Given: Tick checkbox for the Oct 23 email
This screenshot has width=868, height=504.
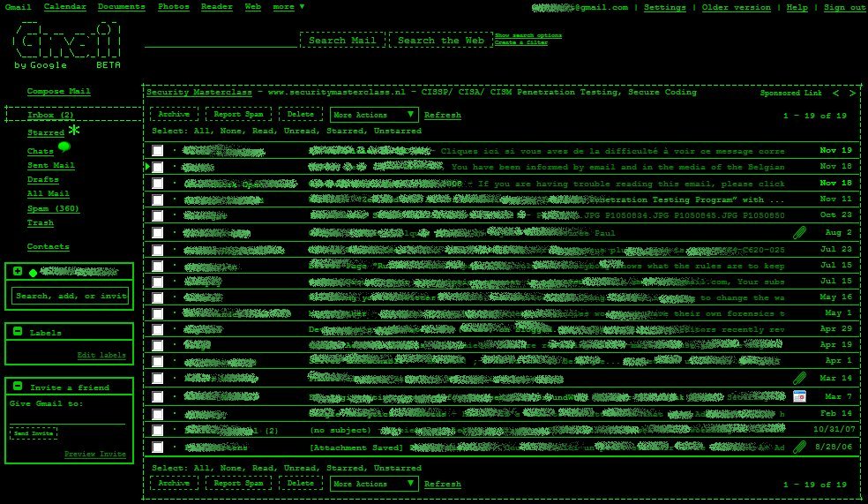Looking at the screenshot, I should point(158,215).
